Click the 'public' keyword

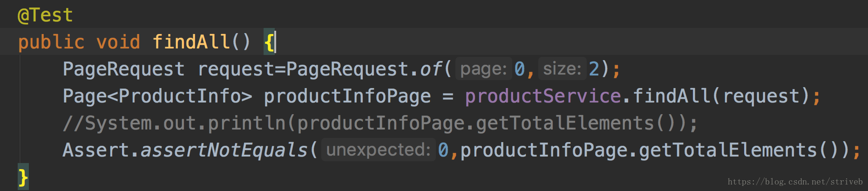51,42
